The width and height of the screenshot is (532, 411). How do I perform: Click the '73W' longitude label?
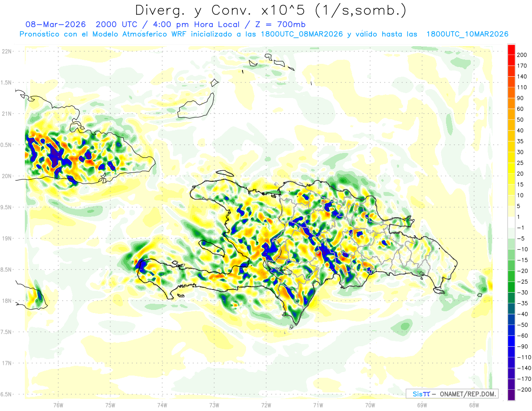214,405
